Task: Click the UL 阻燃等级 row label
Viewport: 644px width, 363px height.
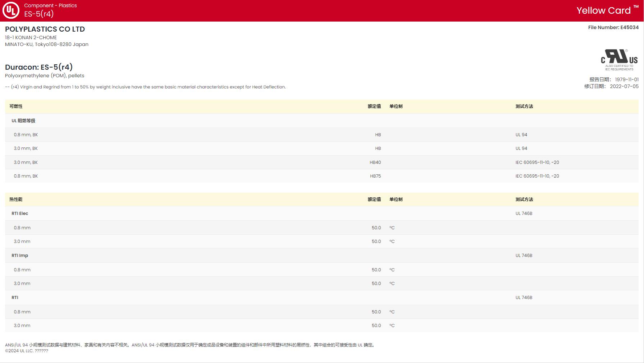Action: (x=23, y=121)
